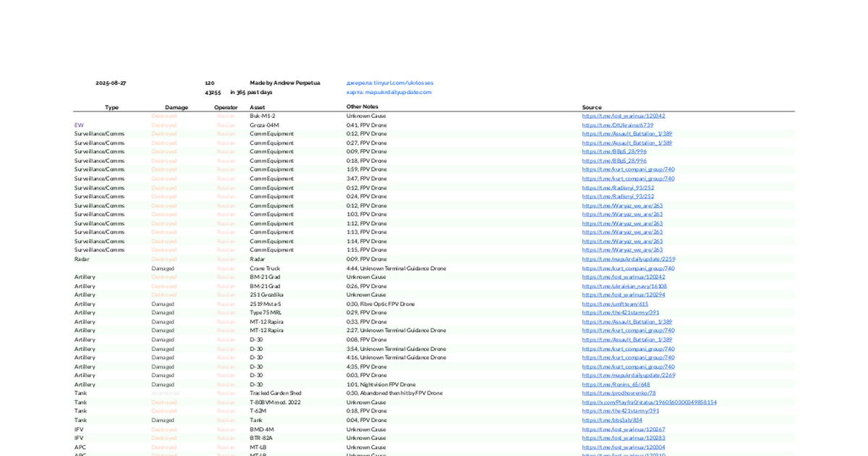This screenshot has height=456, width=868.
Task: Open lost_warinua/120283 link for BTR-82A
Action: pyautogui.click(x=624, y=438)
